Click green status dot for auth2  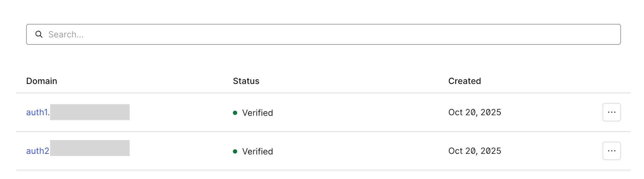tap(235, 151)
